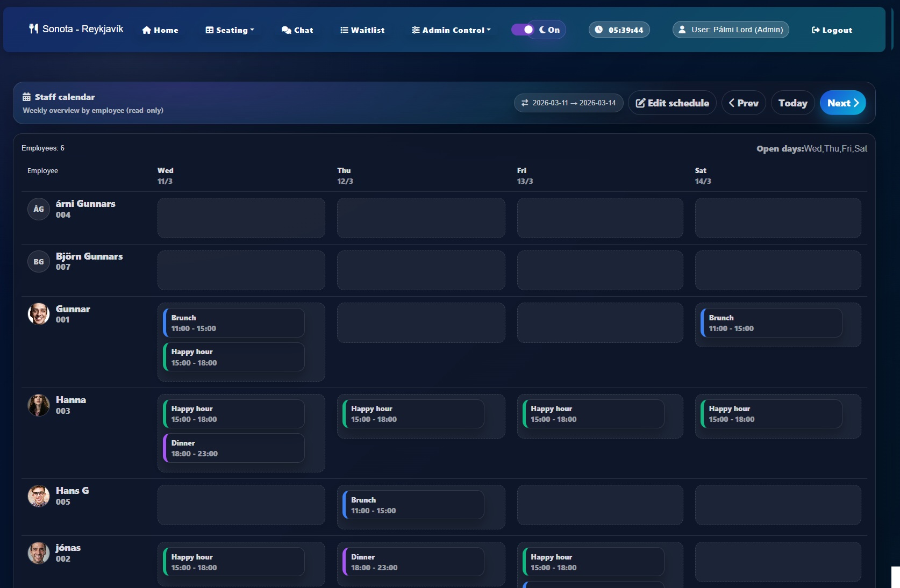This screenshot has height=588, width=900.
Task: Click the clock icon showing 05:39:44
Action: coord(598,30)
